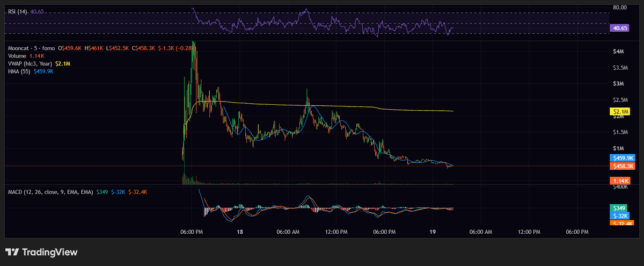Click the green $349 MACD scale tag
Screen dimensions: 644x266
(618, 208)
